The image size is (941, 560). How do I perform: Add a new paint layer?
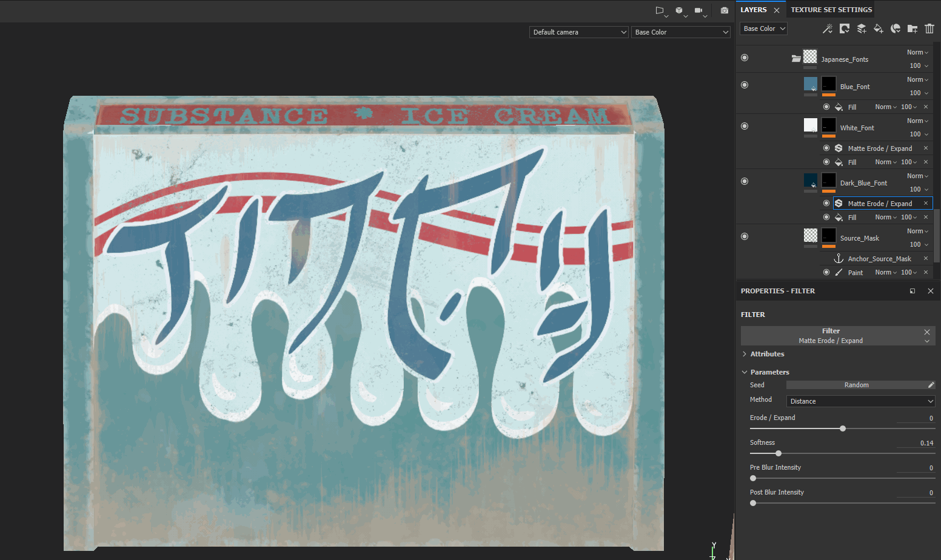pyautogui.click(x=861, y=28)
